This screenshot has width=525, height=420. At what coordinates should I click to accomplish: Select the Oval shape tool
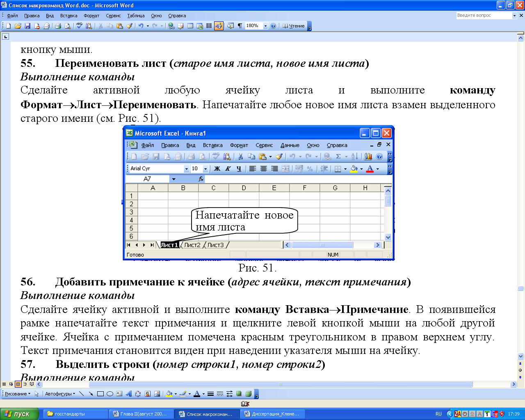[110, 394]
